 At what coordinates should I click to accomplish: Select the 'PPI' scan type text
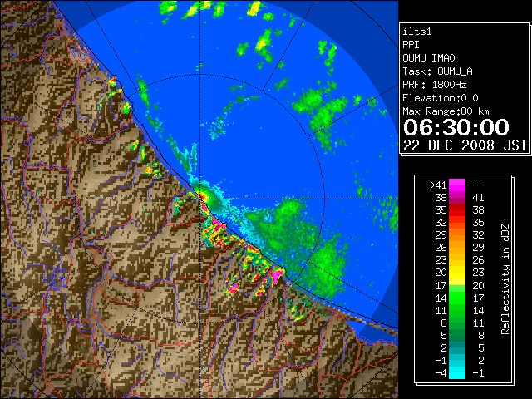(x=411, y=45)
